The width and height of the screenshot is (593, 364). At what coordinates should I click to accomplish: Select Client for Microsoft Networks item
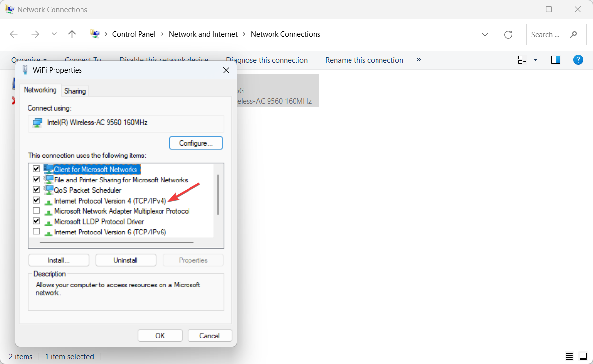[96, 169]
